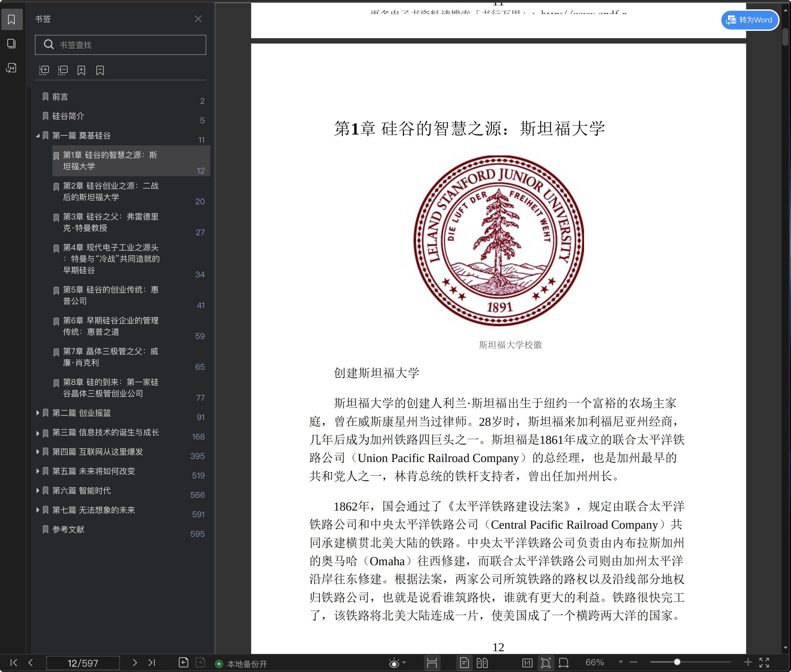This screenshot has height=672, width=791.
Task: Toggle continuous scrolling mode icon
Action: [x=432, y=663]
